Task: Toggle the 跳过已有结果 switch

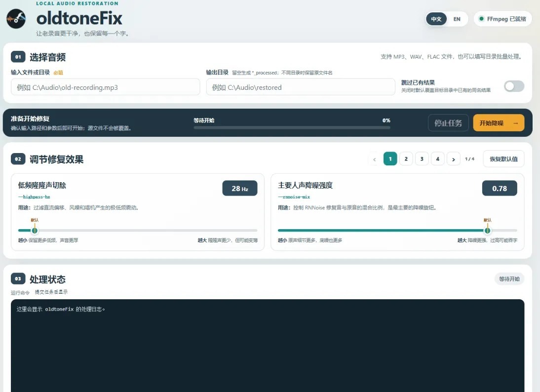Action: (514, 86)
